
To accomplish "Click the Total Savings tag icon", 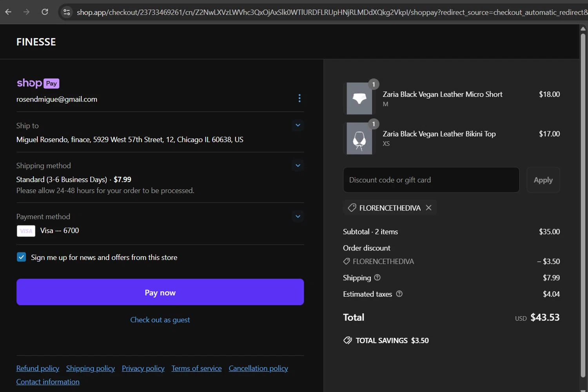I will point(348,340).
